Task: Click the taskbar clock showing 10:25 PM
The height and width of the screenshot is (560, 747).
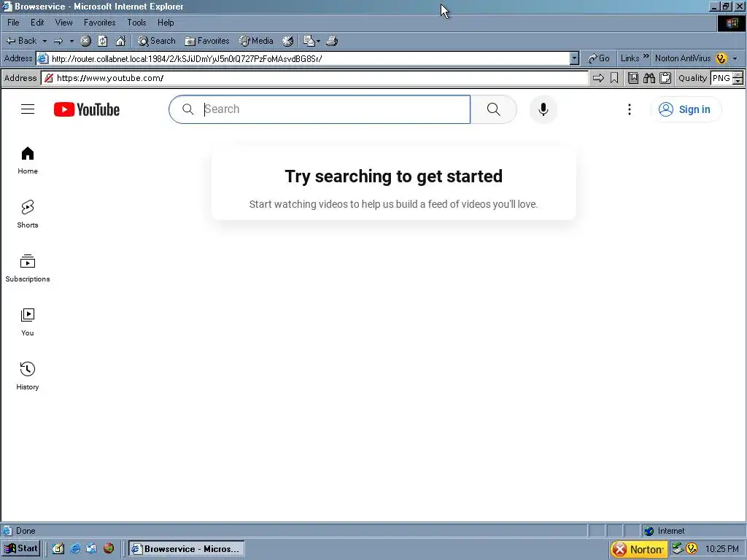Action: click(x=722, y=549)
